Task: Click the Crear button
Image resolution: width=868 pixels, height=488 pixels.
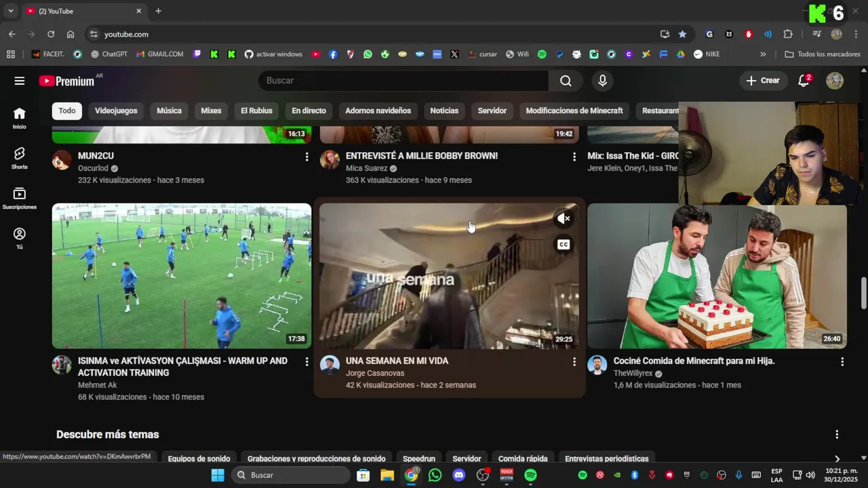Action: coord(763,81)
